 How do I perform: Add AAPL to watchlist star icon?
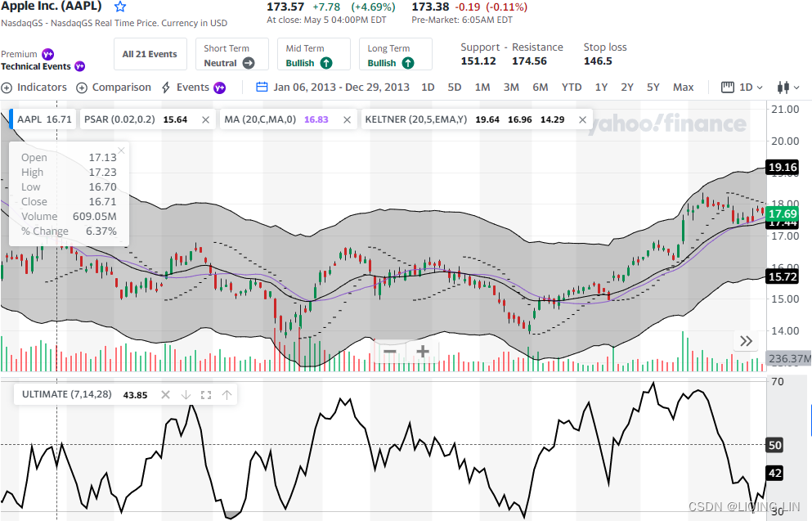120,7
